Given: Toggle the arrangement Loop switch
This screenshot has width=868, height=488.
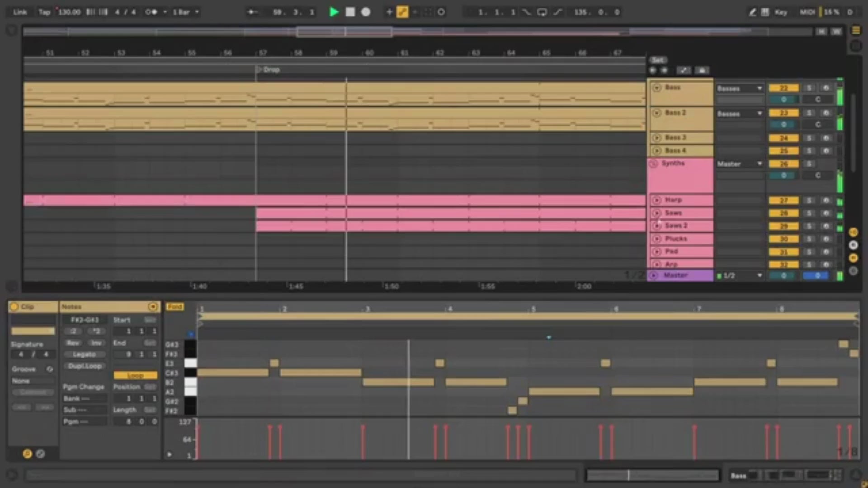Looking at the screenshot, I should (x=542, y=12).
